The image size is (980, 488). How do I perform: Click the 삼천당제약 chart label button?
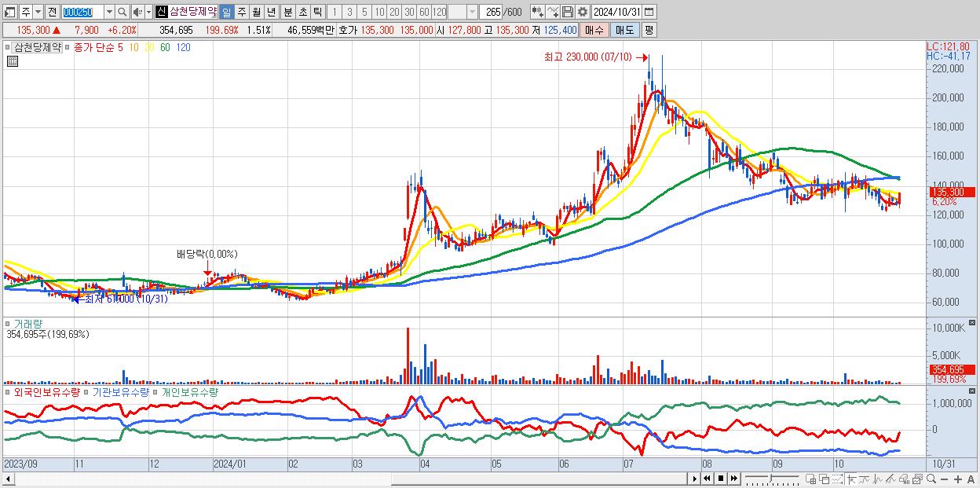coord(37,47)
